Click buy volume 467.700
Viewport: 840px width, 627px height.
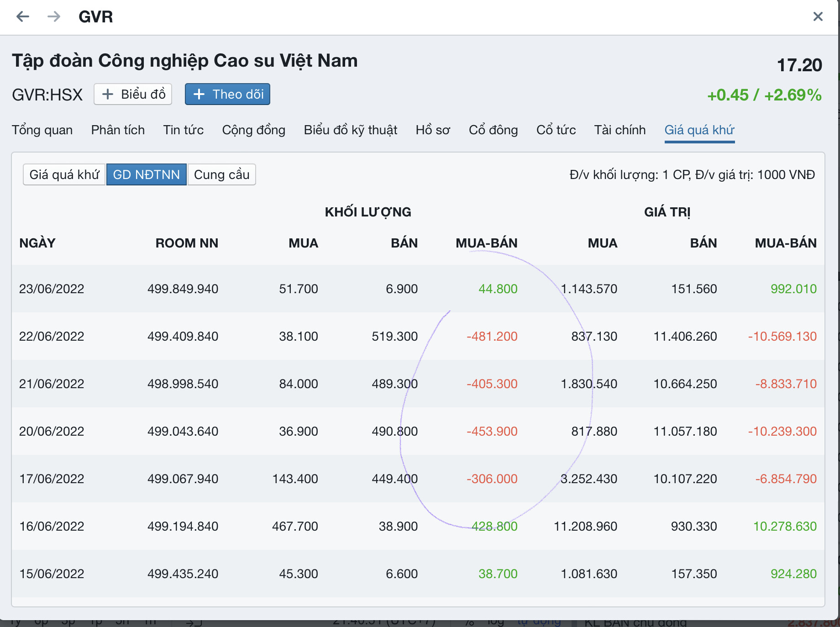[x=295, y=526]
